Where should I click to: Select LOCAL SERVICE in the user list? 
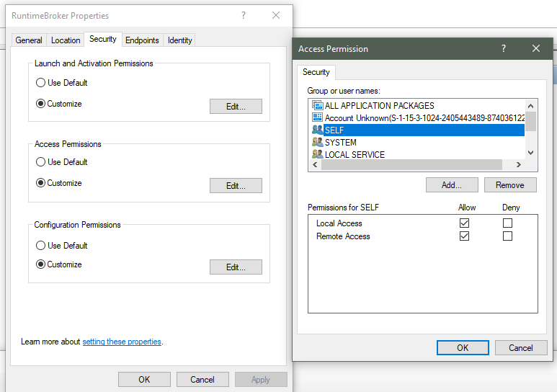pos(355,154)
